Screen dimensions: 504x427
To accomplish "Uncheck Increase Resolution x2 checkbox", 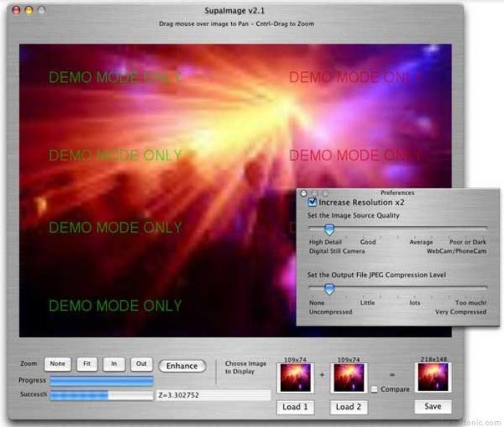I will pos(312,202).
